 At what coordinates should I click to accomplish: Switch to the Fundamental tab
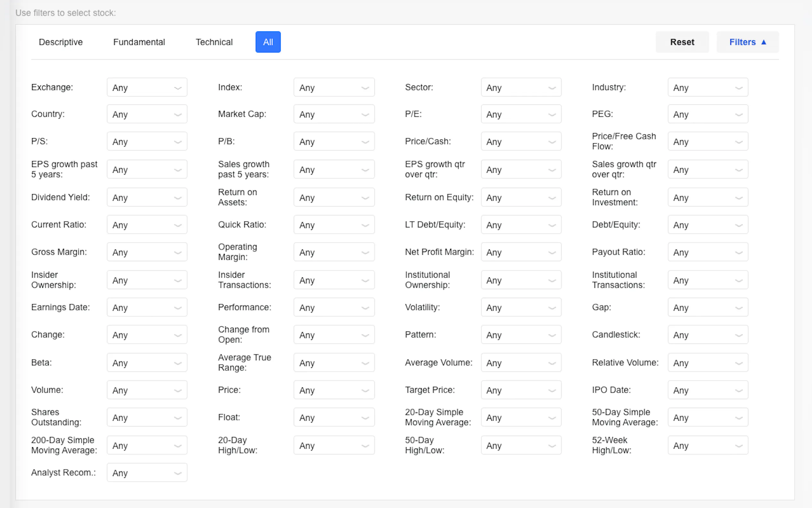point(139,42)
